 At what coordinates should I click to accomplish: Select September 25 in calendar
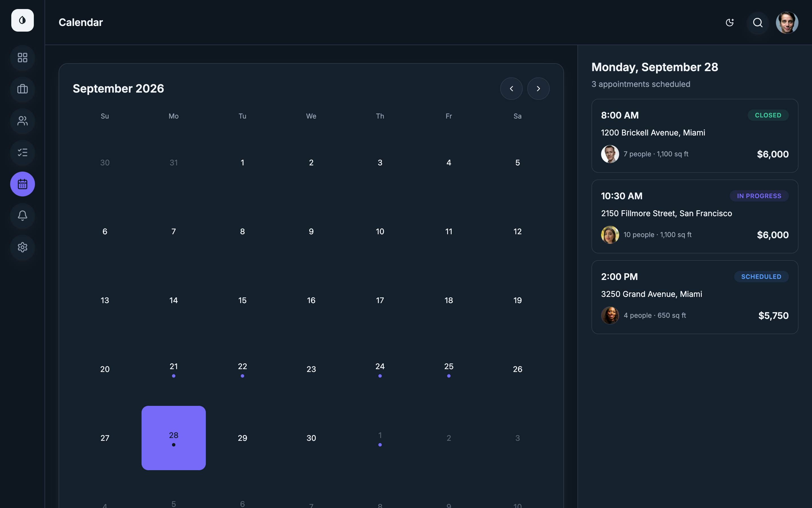pos(449,369)
